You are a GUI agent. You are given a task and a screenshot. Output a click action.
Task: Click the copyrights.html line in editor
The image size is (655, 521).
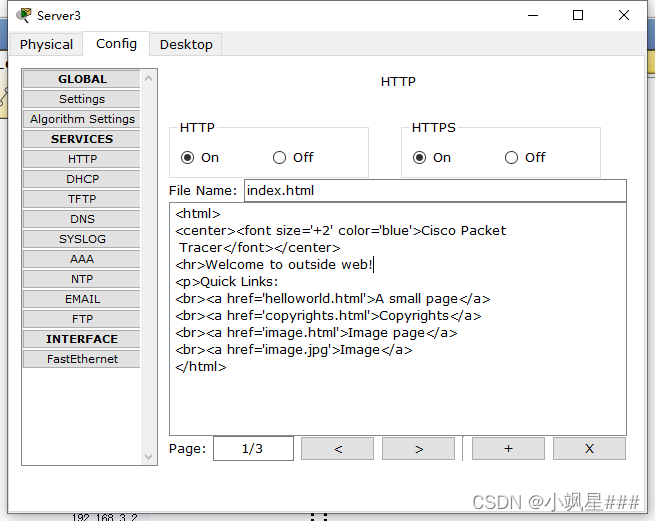[x=328, y=316]
